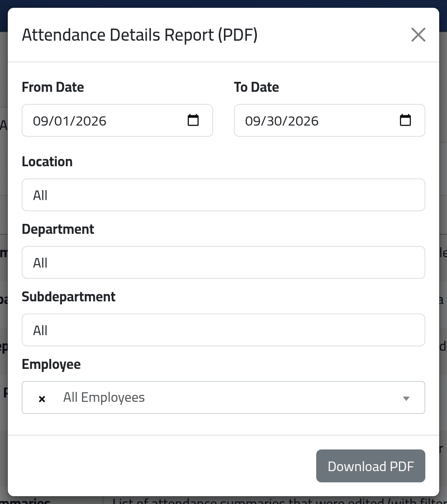Click the From Date label
Image resolution: width=447 pixels, height=504 pixels.
(53, 87)
